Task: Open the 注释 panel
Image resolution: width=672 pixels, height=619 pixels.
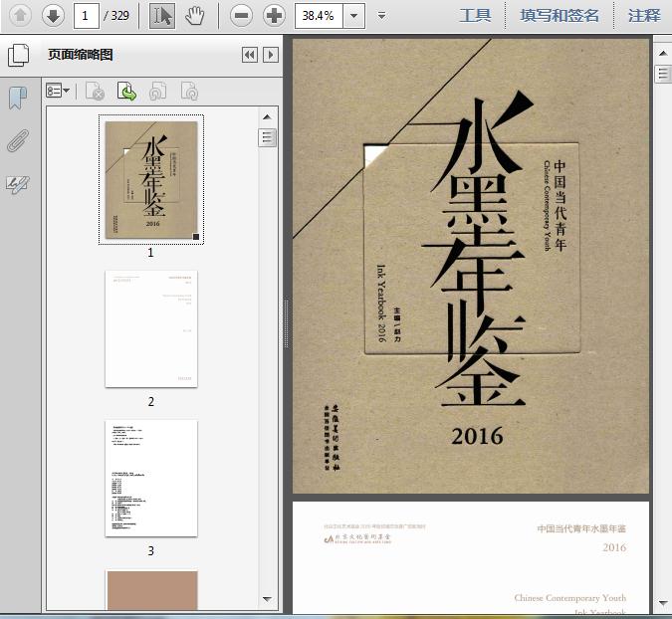Action: [644, 16]
